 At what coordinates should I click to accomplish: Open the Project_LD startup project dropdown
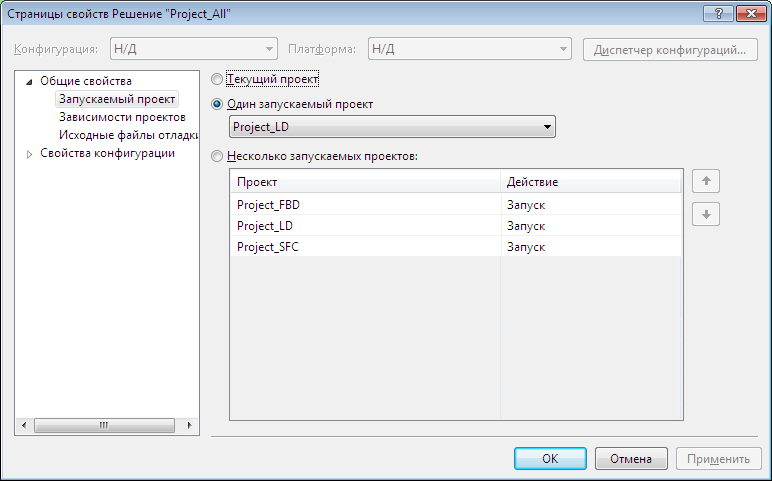pyautogui.click(x=392, y=127)
